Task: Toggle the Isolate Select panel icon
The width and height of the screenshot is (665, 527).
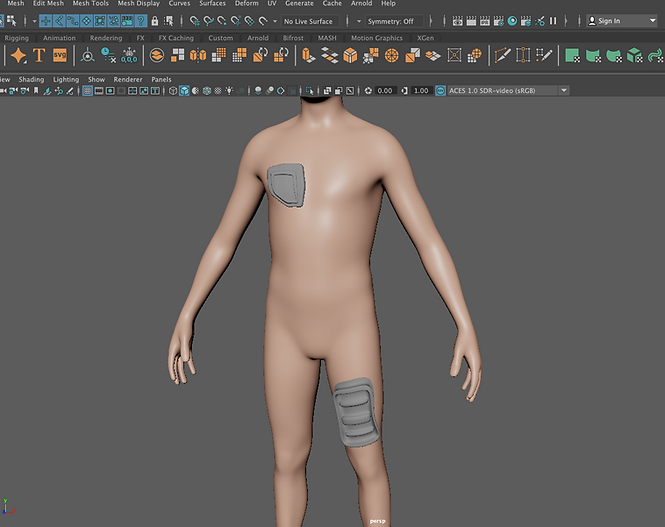Action: 310,90
